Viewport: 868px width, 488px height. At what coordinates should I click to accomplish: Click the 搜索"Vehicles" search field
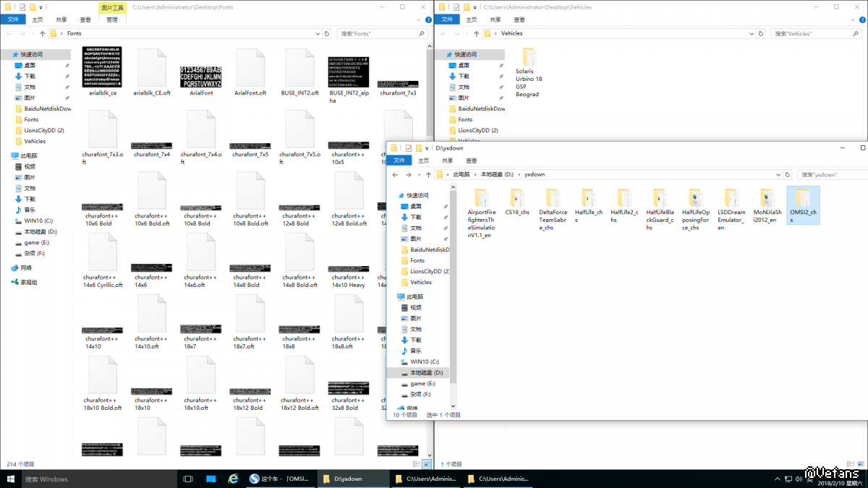coord(814,33)
